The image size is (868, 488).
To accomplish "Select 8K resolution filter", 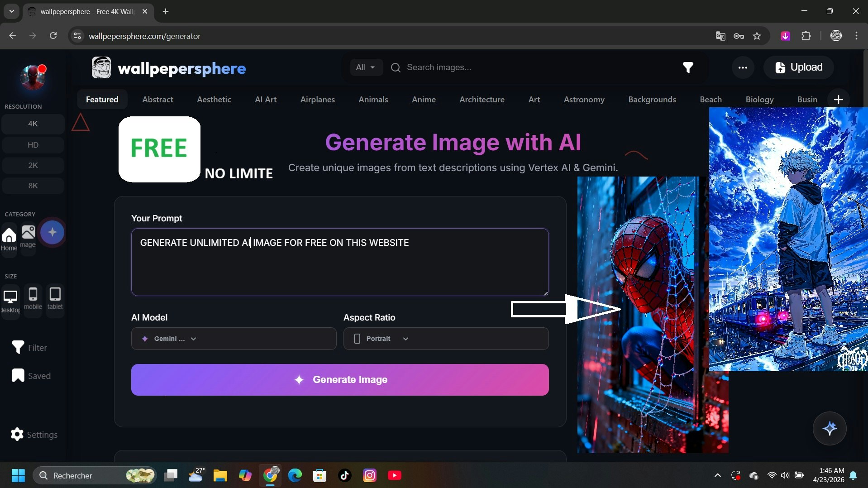I will 33,186.
